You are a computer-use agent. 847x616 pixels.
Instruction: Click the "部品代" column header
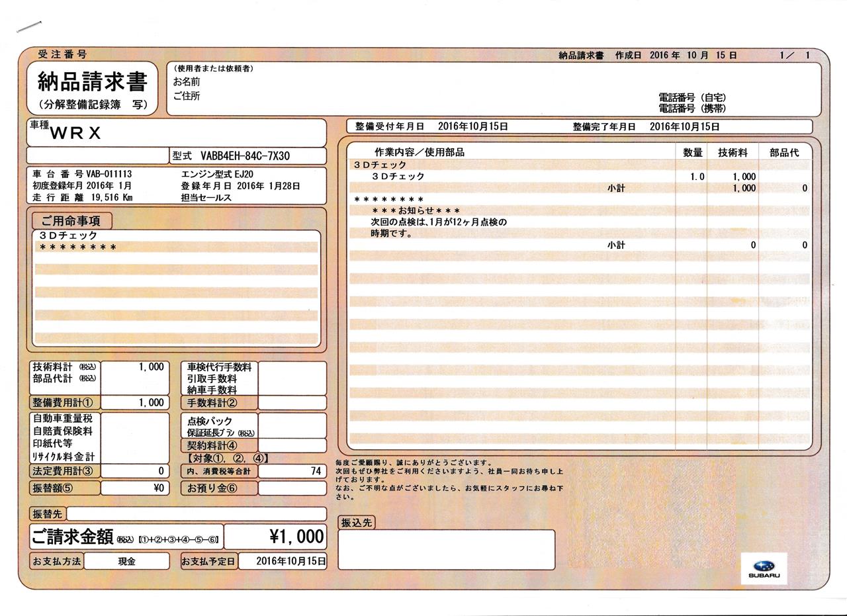[784, 152]
